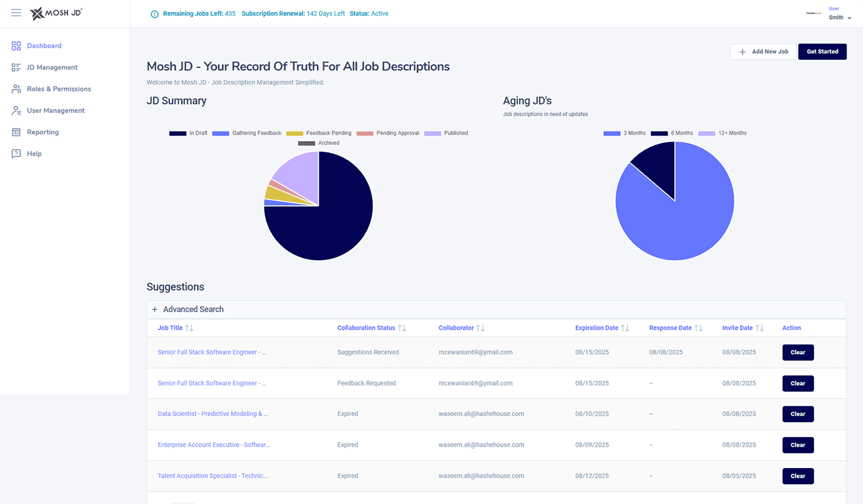This screenshot has height=504, width=863.
Task: Collapse the sidebar with the hamburger control
Action: coord(16,12)
